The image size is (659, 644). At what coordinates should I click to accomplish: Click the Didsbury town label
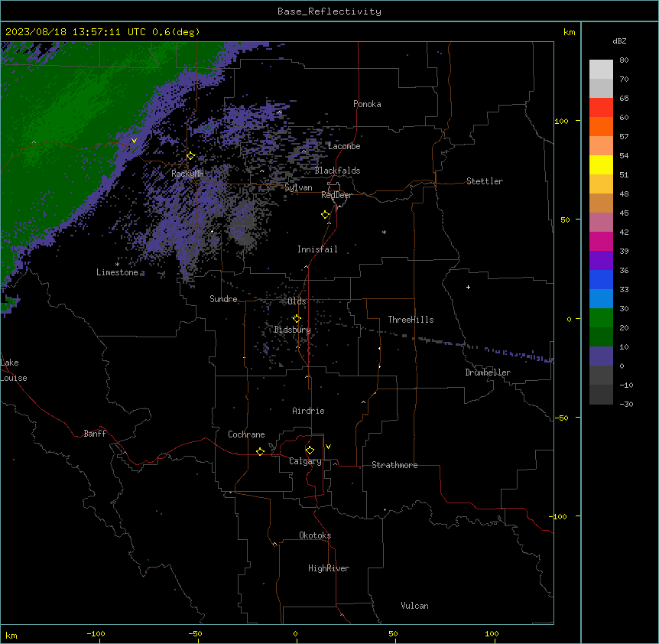(293, 330)
